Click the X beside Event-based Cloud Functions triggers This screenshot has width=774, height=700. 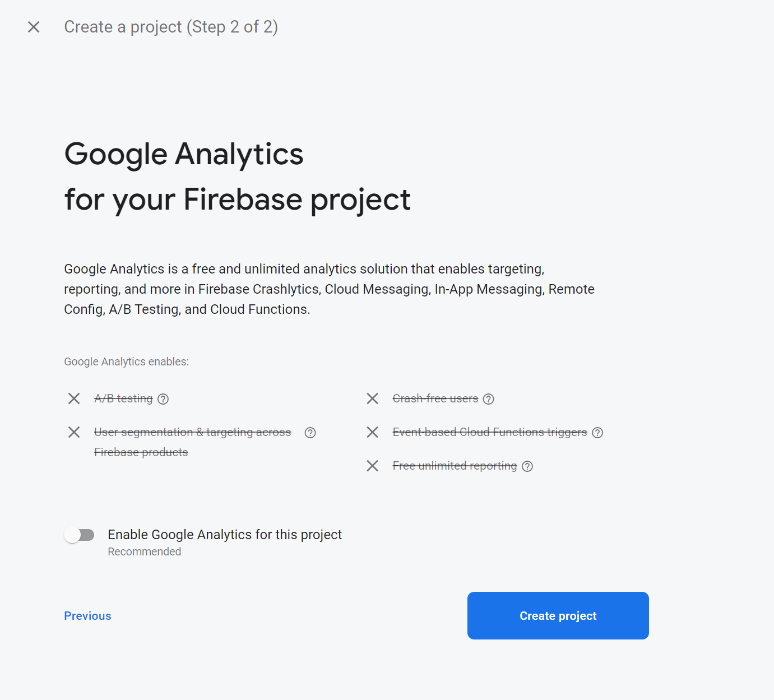372,432
